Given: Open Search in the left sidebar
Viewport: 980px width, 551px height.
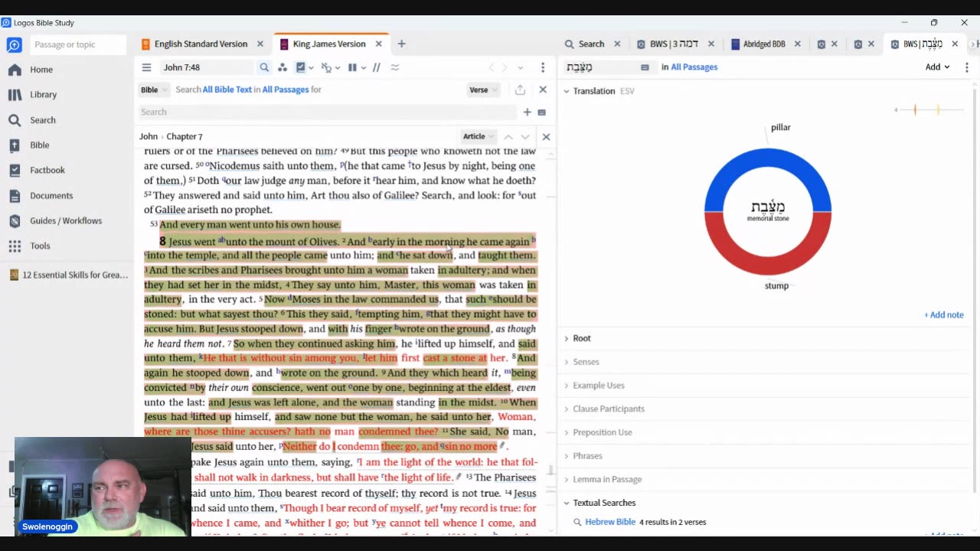Looking at the screenshot, I should [43, 120].
